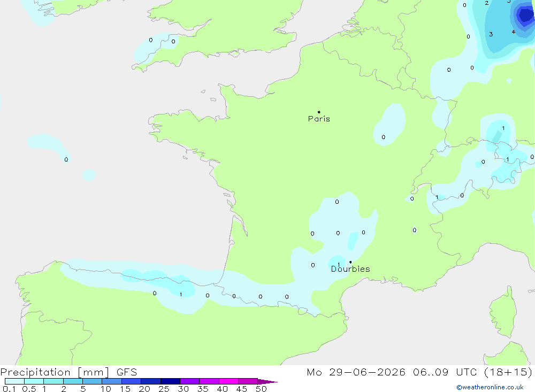535x392 pixels.
Task: Pick the 10–15 mm legend swatch
Action: coord(112,381)
